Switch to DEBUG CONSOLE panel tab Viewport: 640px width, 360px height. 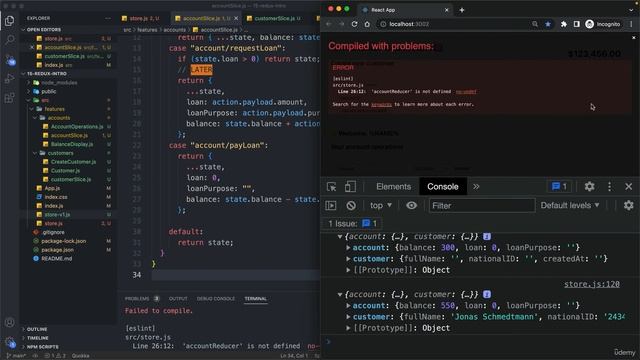pos(216,299)
